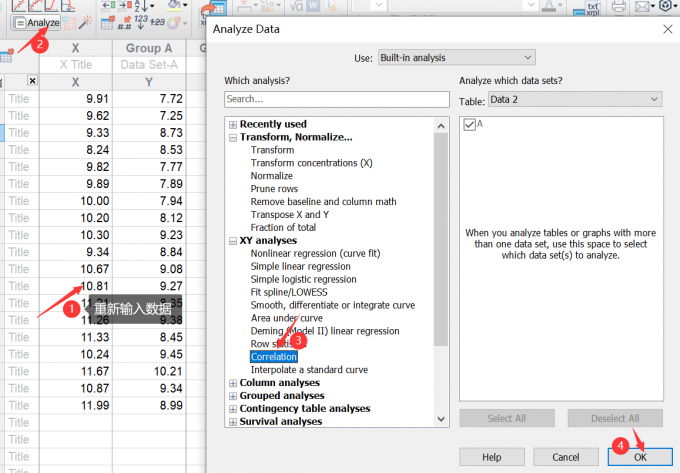The width and height of the screenshot is (680, 473).
Task: Select Normalize in the analysis list
Action: click(271, 176)
